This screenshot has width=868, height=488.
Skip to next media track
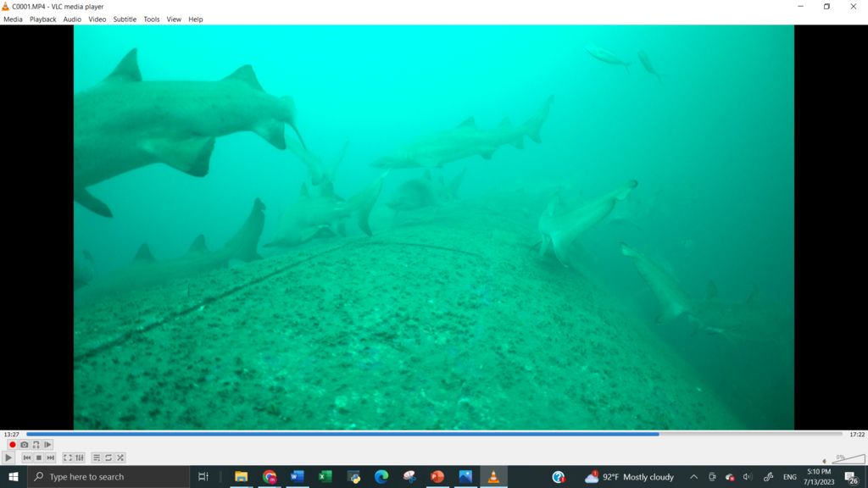tap(50, 457)
